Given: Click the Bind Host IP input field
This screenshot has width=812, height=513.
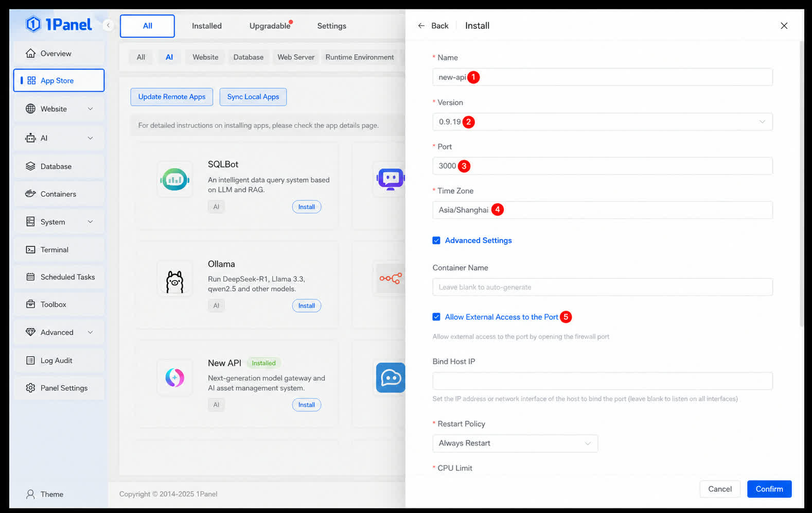Looking at the screenshot, I should (603, 381).
